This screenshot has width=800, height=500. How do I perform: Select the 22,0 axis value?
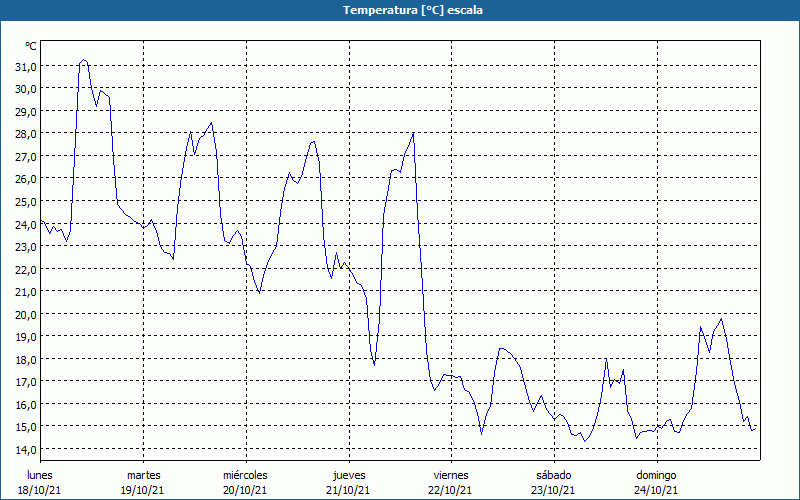25,269
